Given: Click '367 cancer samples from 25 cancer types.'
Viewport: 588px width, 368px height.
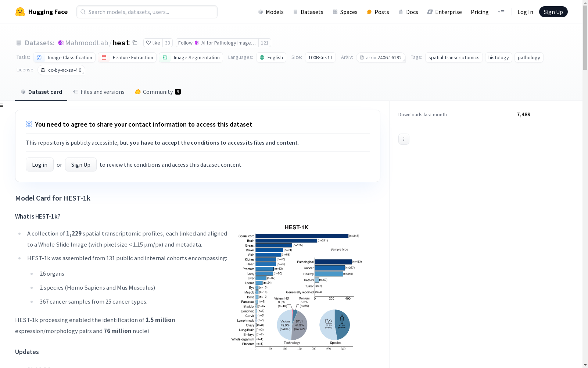Looking at the screenshot, I should pyautogui.click(x=93, y=301).
